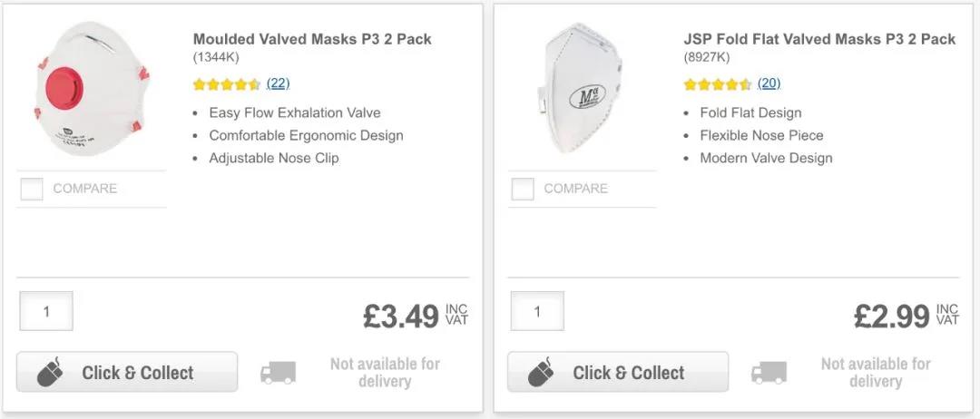The image size is (980, 419).
Task: Tick the Compare checkbox for JSP Fold Flat Masks
Action: coord(523,189)
